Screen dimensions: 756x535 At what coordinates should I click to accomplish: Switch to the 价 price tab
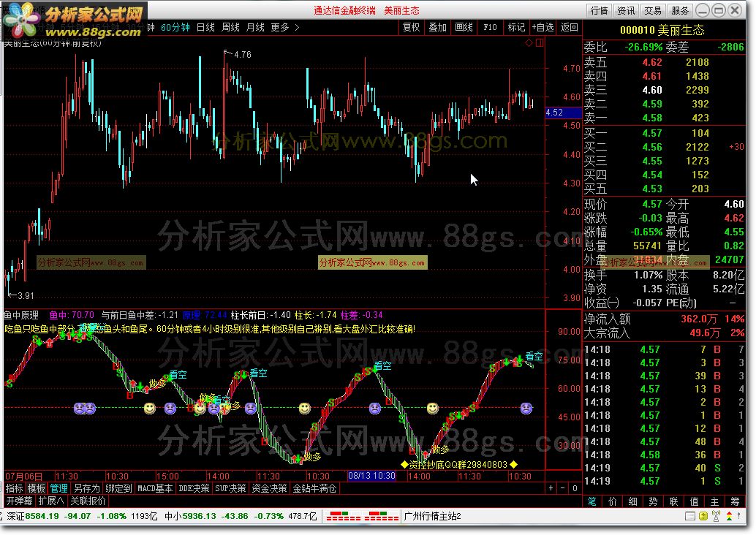pyautogui.click(x=612, y=501)
